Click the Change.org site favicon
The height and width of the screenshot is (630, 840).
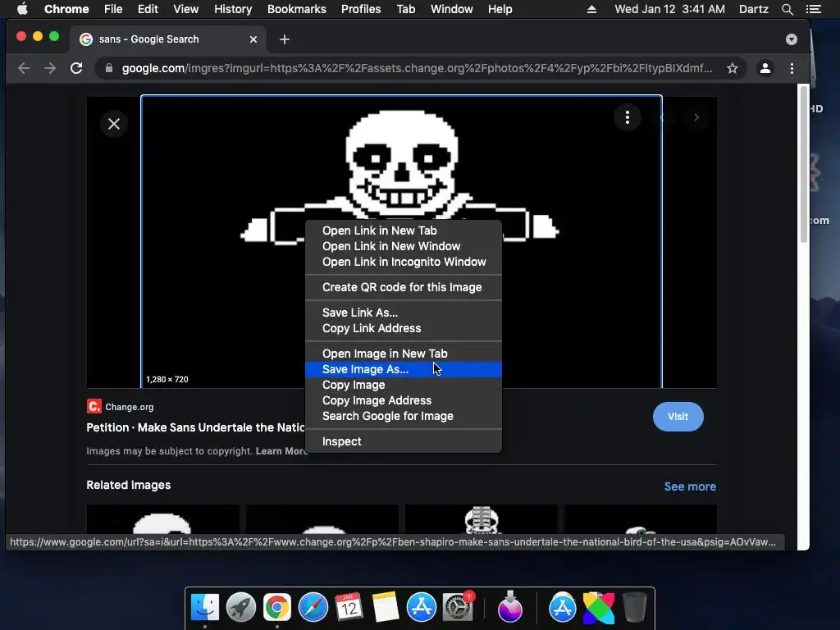(x=94, y=407)
